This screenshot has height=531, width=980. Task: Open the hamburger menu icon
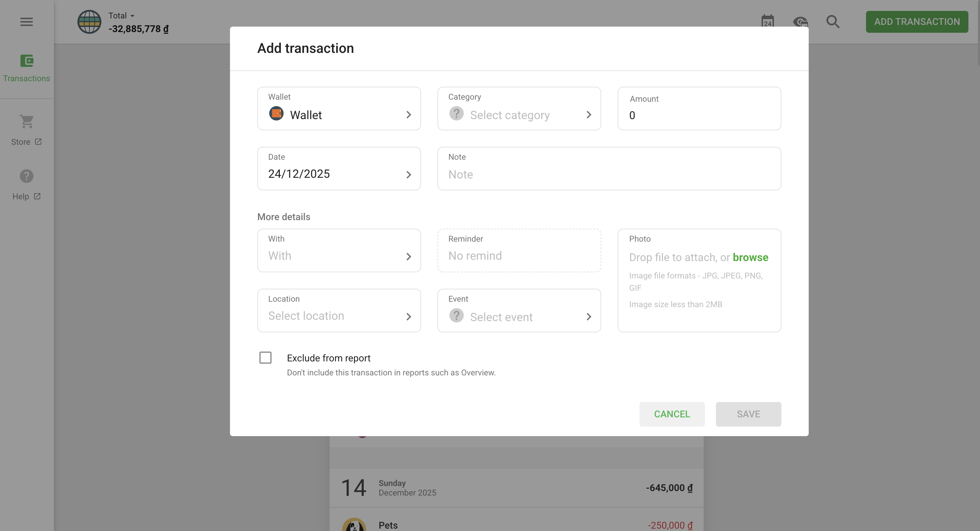tap(26, 22)
